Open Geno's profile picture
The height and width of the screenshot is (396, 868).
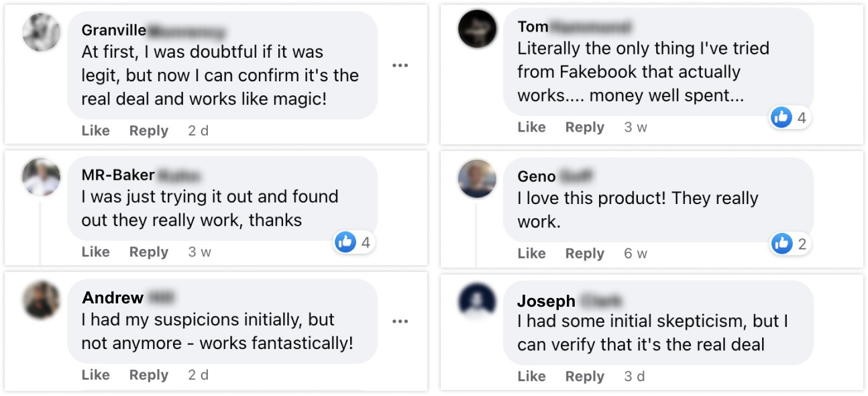click(477, 179)
